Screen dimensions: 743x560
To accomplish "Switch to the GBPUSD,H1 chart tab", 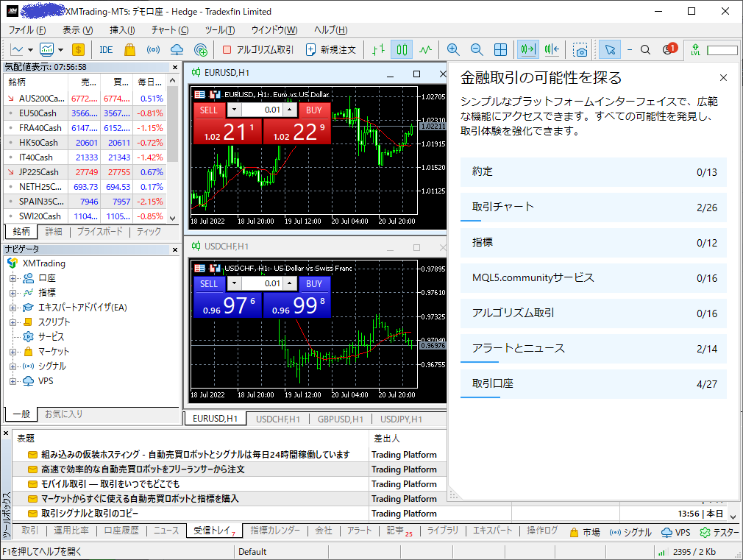I will [340, 419].
